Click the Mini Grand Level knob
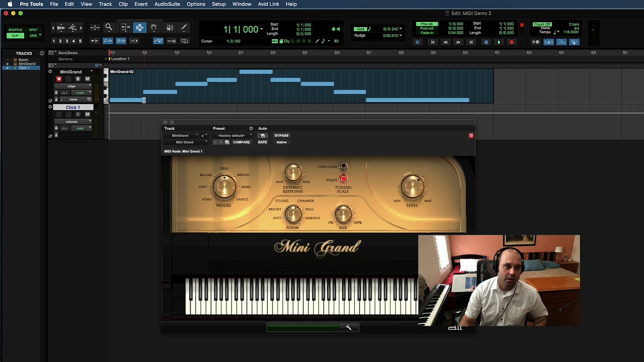The width and height of the screenshot is (644, 362). [x=412, y=187]
